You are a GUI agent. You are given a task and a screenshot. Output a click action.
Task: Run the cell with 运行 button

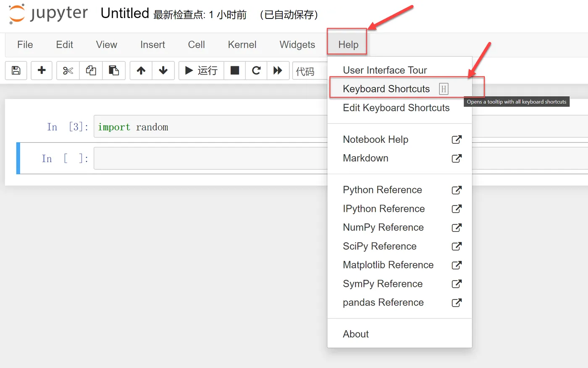point(202,70)
